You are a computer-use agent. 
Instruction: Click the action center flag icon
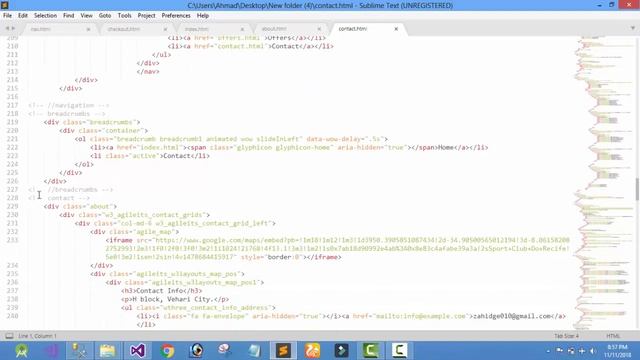coord(560,351)
